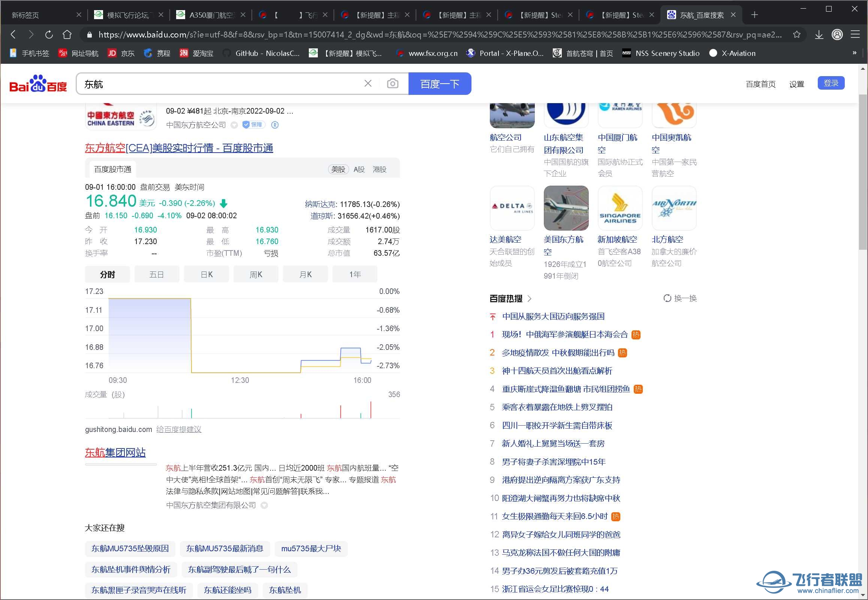This screenshot has width=868, height=600.
Task: Click the camera icon to search by image
Action: point(392,83)
